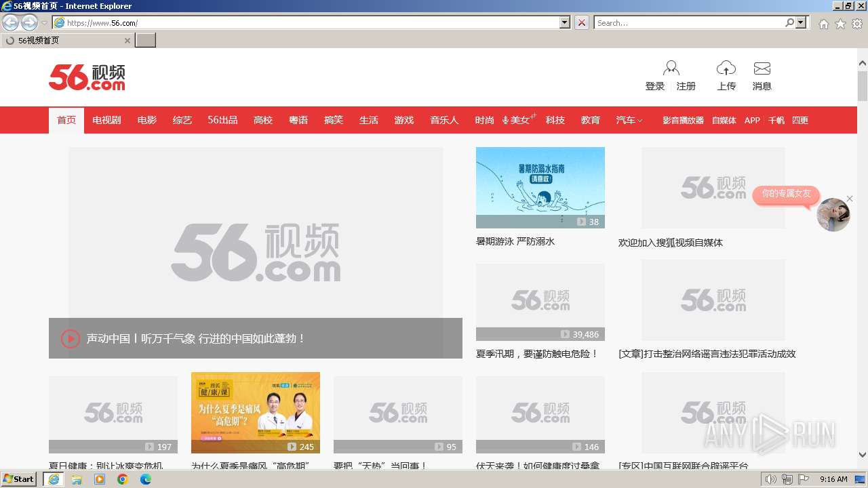Go to the 音乐人 section
This screenshot has width=868, height=488.
tap(444, 120)
